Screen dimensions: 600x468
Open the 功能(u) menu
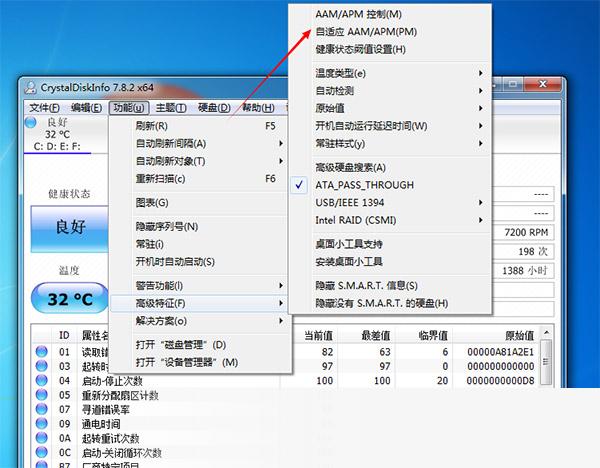tap(129, 108)
